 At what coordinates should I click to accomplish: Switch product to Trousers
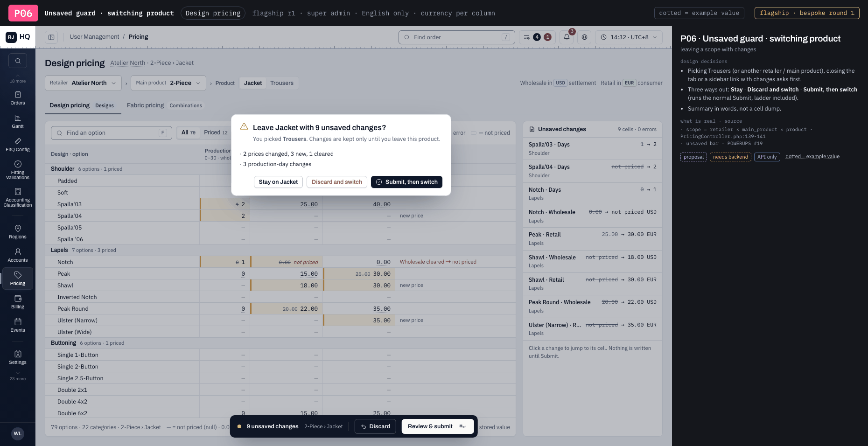pos(282,83)
